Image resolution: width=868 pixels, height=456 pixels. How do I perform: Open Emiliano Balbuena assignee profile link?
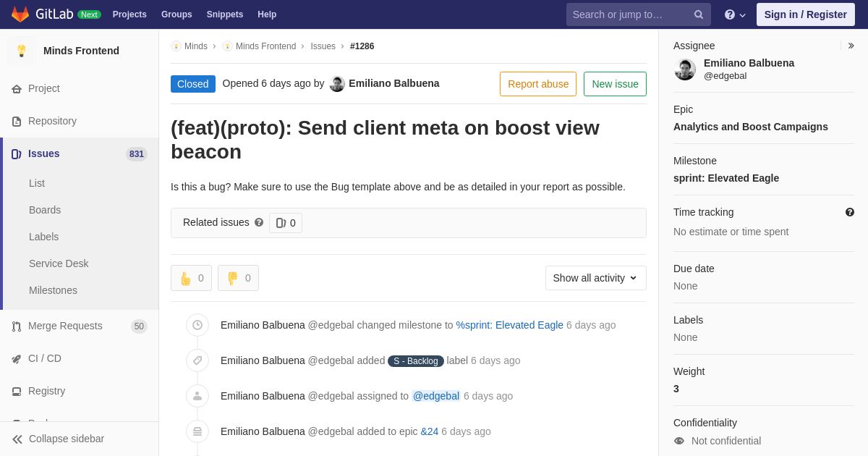click(749, 63)
